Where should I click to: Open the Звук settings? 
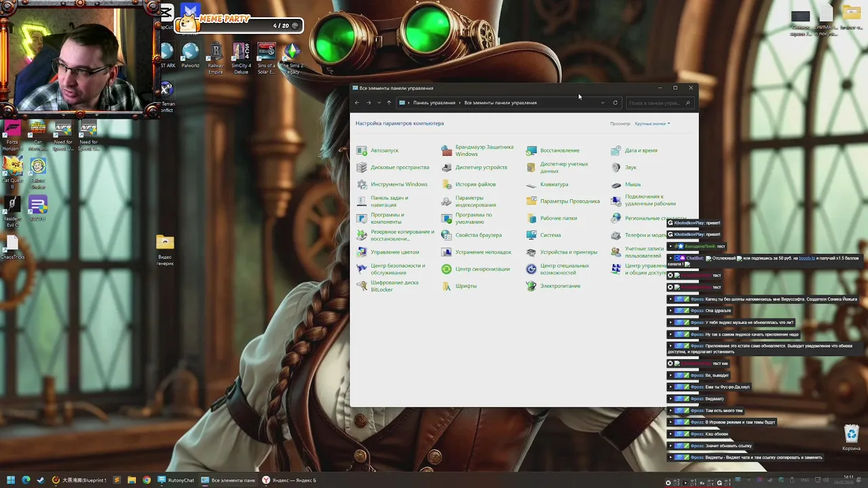(624, 167)
